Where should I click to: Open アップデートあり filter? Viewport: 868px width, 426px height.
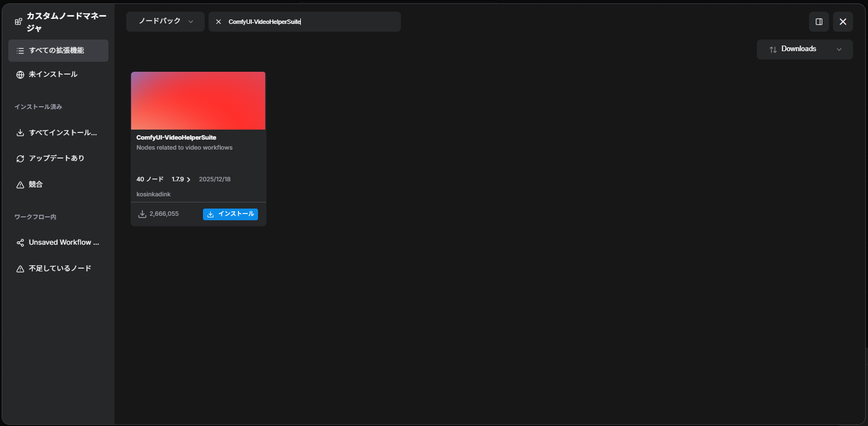coord(58,158)
